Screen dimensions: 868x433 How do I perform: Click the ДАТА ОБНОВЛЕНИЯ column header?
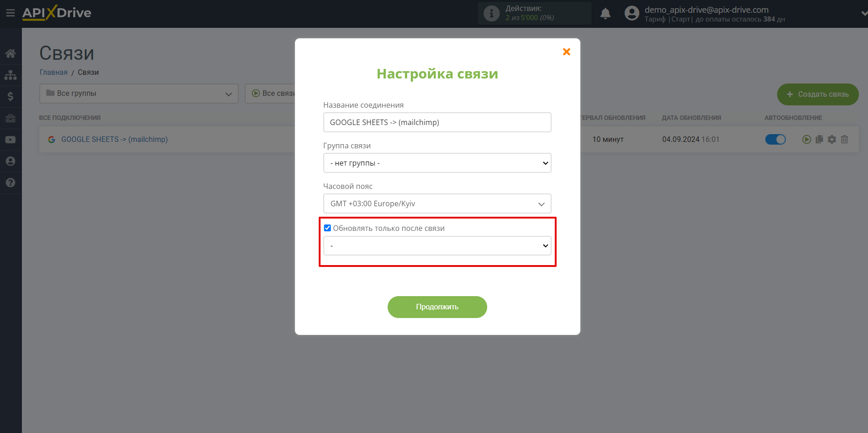coord(691,118)
